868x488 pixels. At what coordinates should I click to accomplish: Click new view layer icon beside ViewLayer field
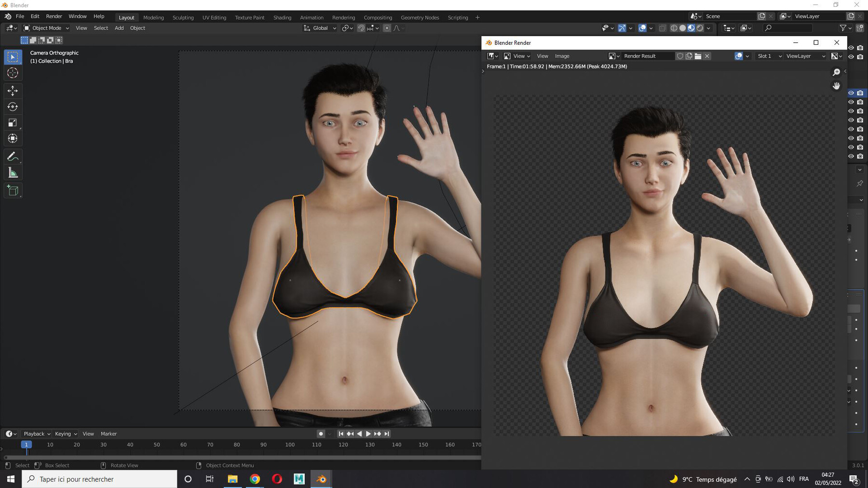(851, 16)
